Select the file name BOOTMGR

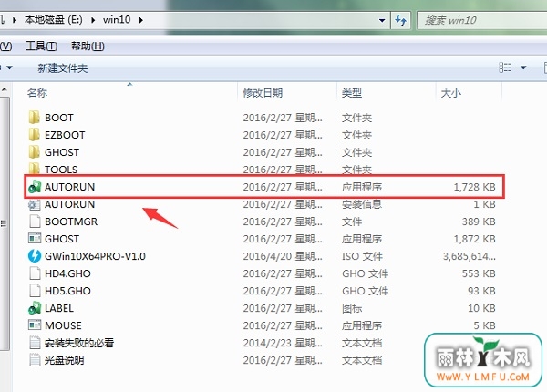tap(71, 222)
